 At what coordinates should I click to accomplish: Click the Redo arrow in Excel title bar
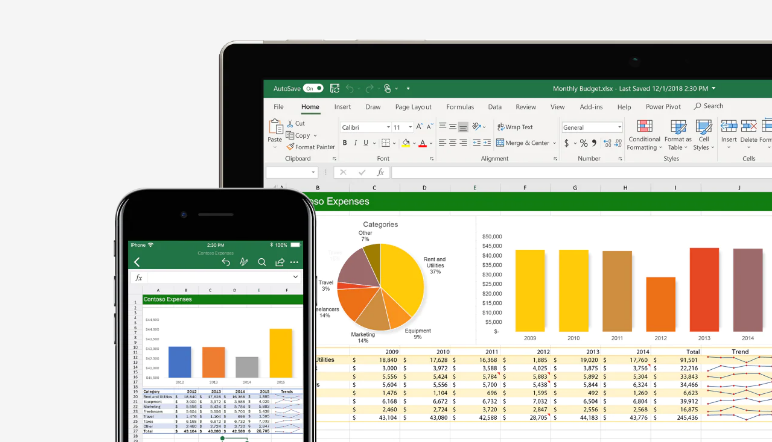[x=369, y=89]
